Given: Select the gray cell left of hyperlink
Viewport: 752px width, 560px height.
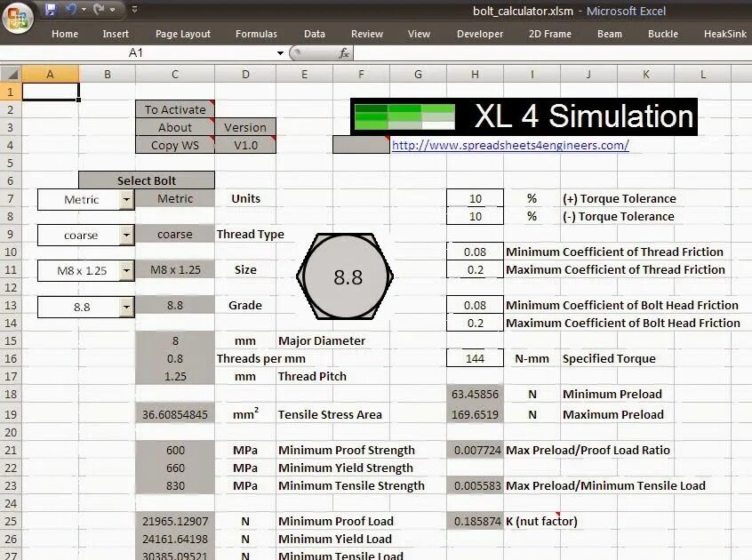Looking at the screenshot, I should (x=361, y=145).
